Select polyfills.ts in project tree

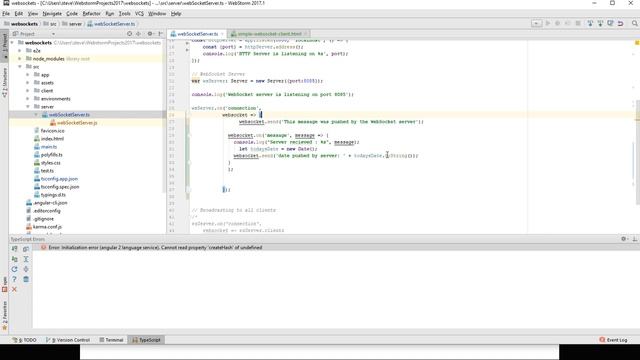[51, 155]
